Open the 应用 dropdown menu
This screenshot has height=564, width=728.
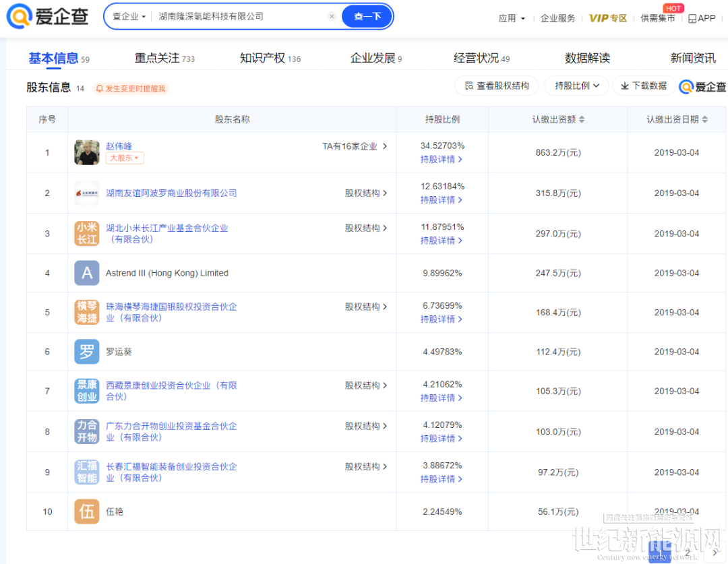(x=512, y=18)
